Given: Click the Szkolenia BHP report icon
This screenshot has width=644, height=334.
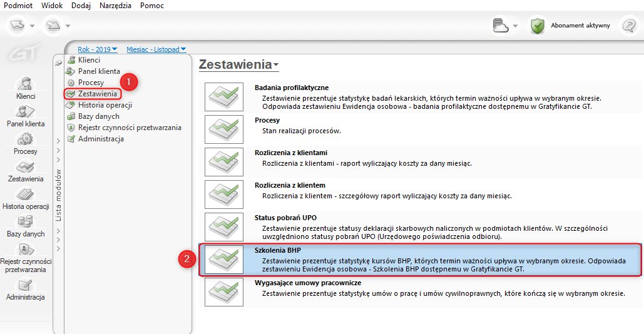Looking at the screenshot, I should click(x=224, y=260).
